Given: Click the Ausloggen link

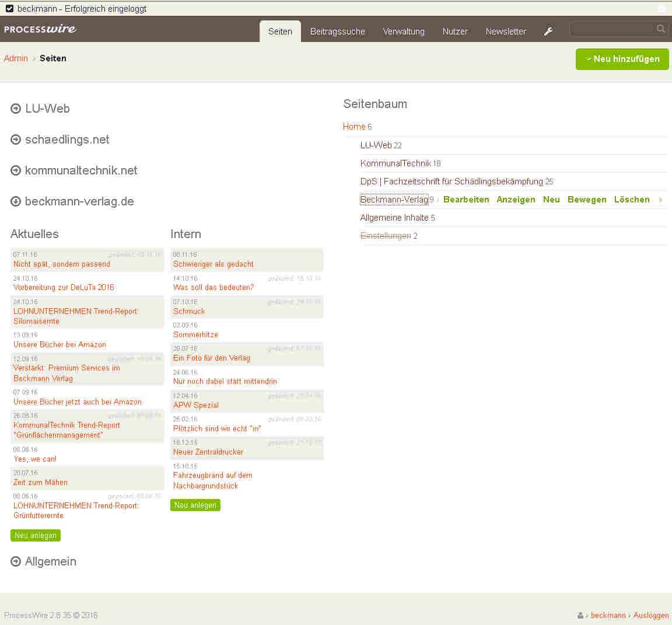Looking at the screenshot, I should [650, 615].
